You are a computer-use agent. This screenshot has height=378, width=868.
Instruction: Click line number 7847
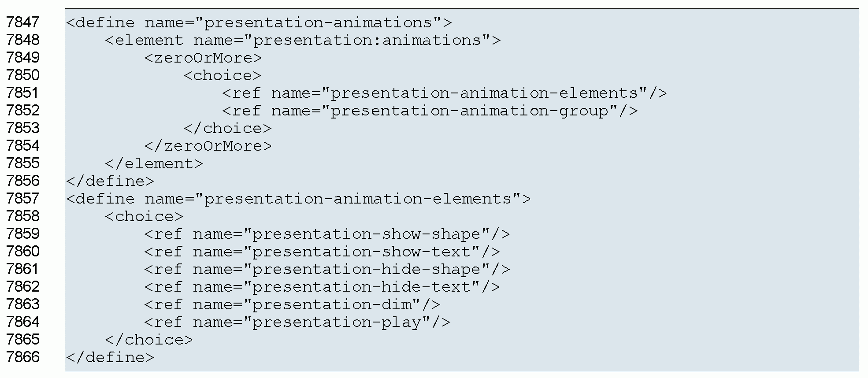(x=23, y=22)
